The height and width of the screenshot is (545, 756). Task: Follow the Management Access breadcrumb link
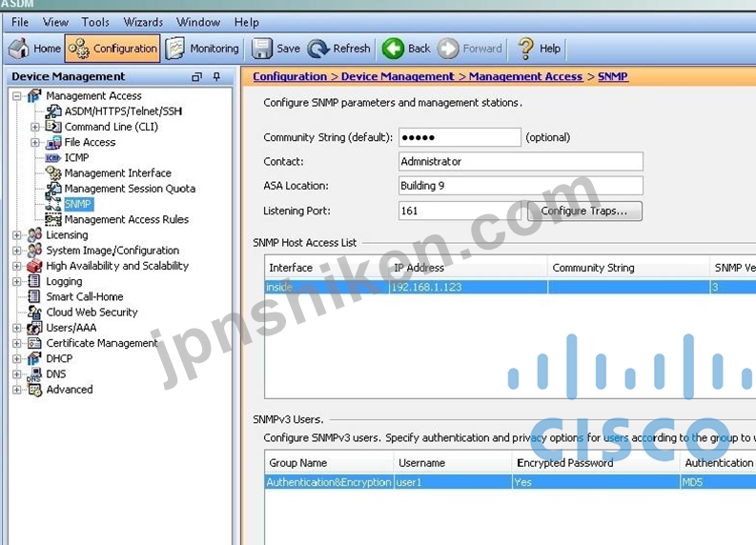525,76
